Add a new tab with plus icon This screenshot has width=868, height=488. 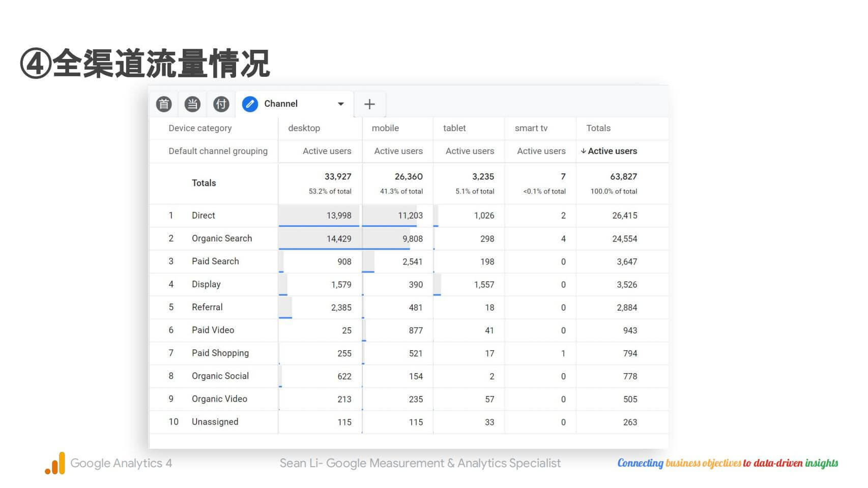tap(369, 104)
